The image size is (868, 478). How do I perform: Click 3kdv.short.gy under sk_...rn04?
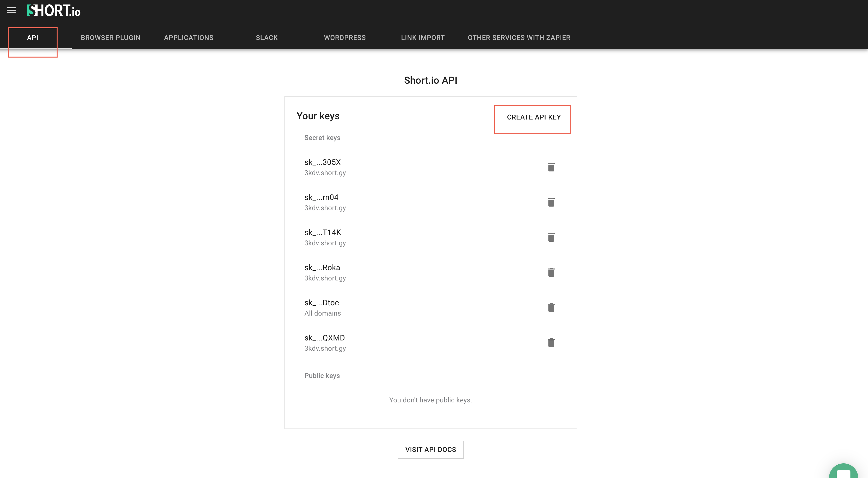[x=325, y=208]
